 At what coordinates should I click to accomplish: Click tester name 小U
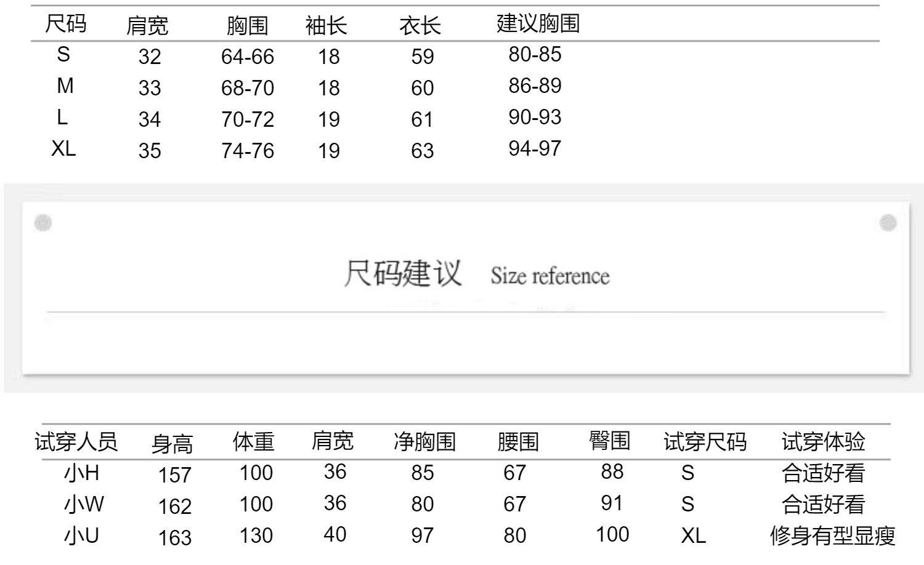81,535
